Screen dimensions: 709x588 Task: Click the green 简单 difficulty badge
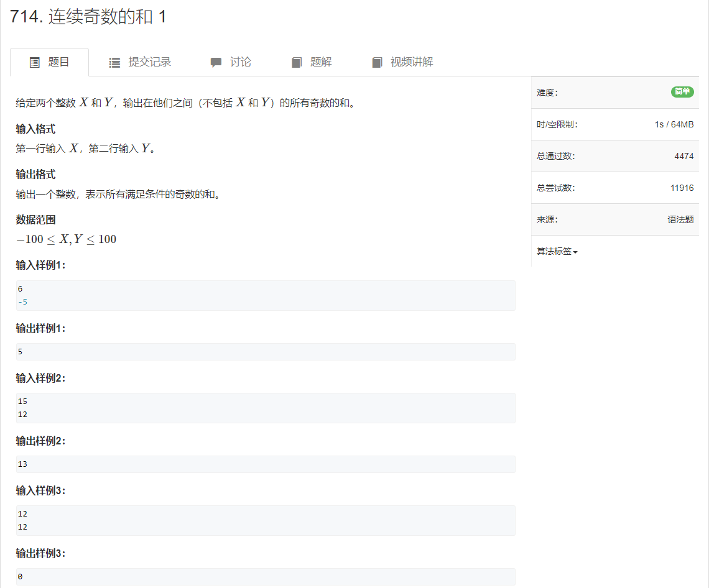[x=682, y=92]
